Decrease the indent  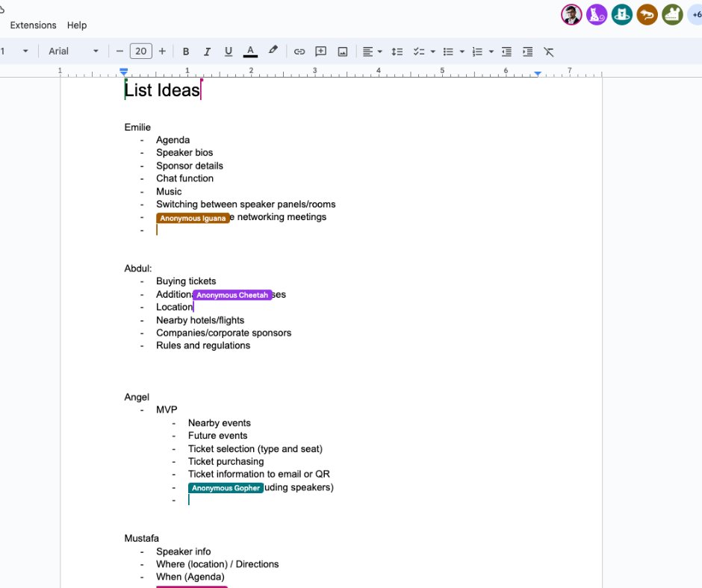[x=506, y=51]
